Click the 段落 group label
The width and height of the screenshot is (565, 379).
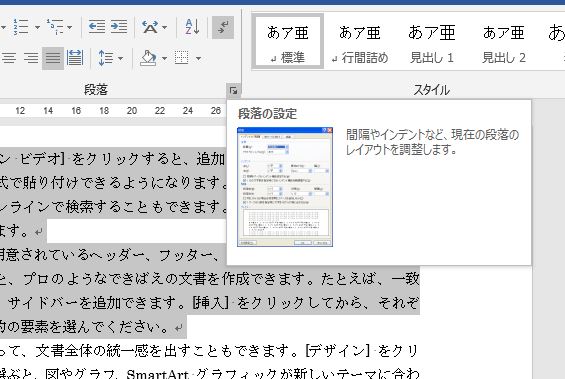coord(96,89)
